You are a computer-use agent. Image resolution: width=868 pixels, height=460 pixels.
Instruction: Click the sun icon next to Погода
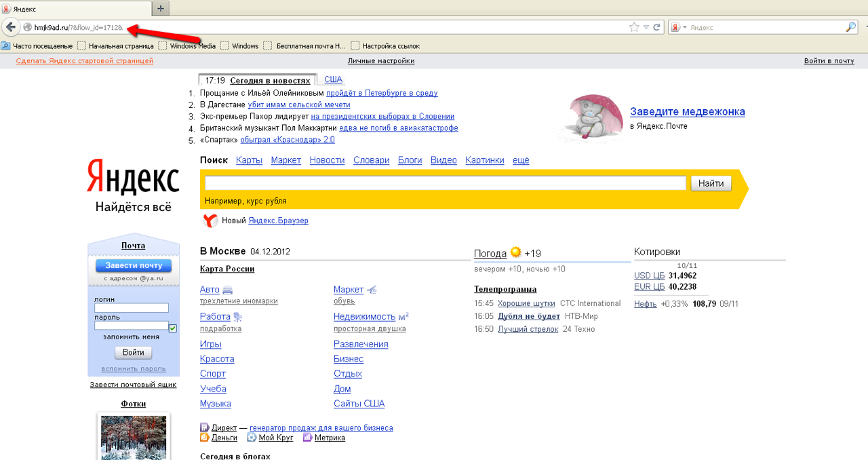click(x=516, y=252)
